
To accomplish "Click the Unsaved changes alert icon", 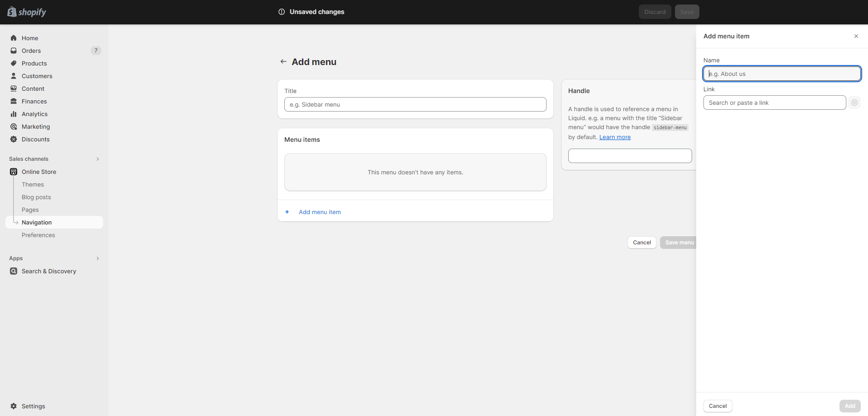I will tap(282, 12).
